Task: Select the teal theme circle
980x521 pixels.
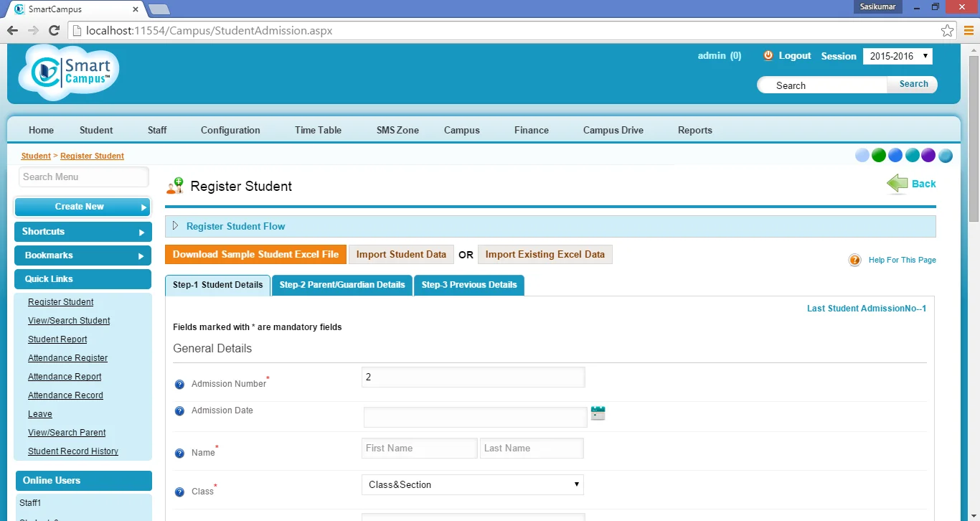Action: (913, 155)
